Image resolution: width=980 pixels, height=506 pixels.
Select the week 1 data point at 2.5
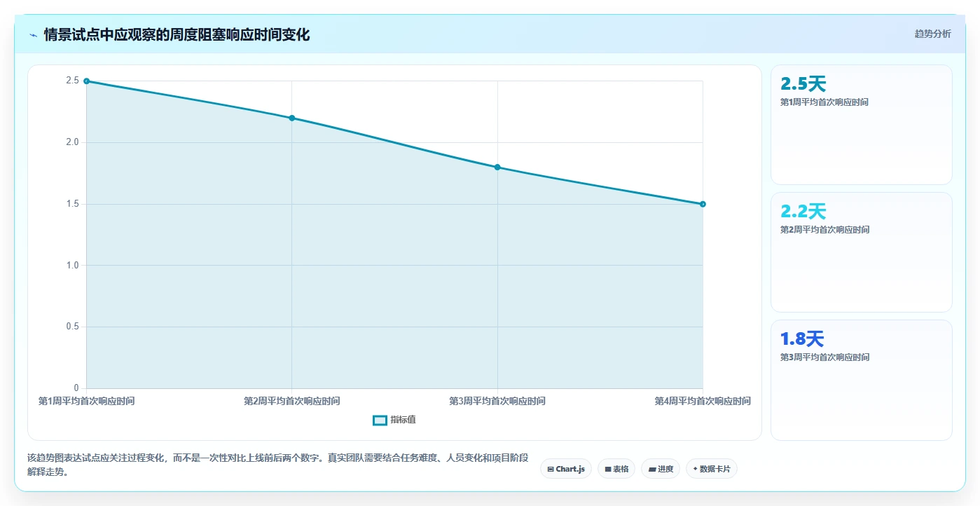pos(86,81)
